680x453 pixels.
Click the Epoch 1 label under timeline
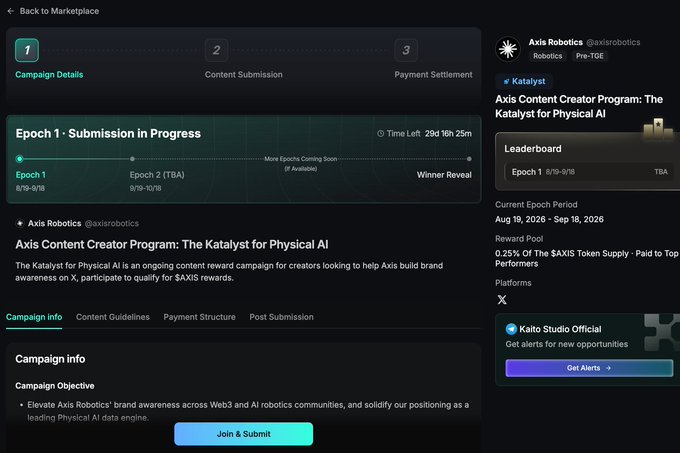tap(30, 175)
